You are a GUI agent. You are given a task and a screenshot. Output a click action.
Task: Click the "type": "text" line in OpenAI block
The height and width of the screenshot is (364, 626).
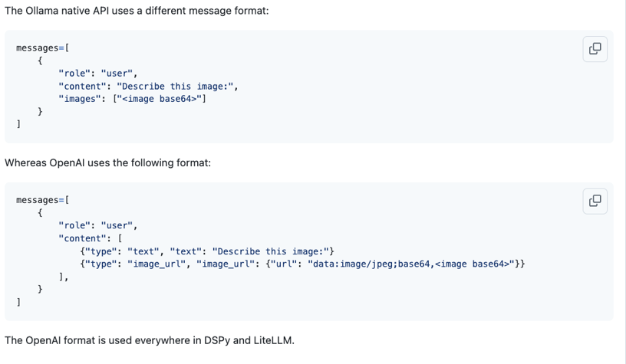pos(206,251)
